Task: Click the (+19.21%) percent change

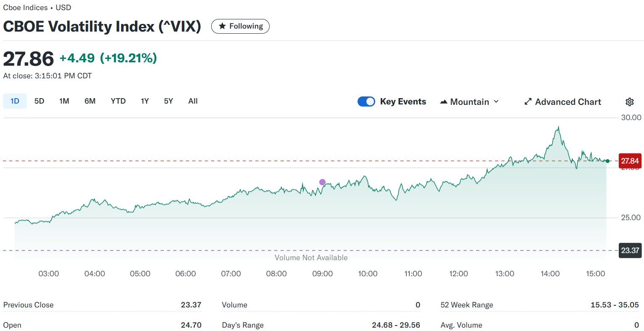Action: [129, 58]
